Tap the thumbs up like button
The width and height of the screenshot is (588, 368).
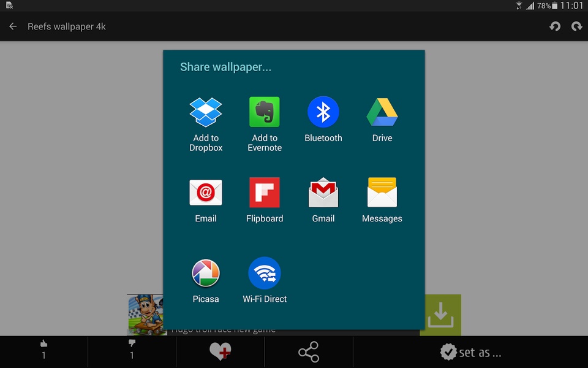point(44,350)
